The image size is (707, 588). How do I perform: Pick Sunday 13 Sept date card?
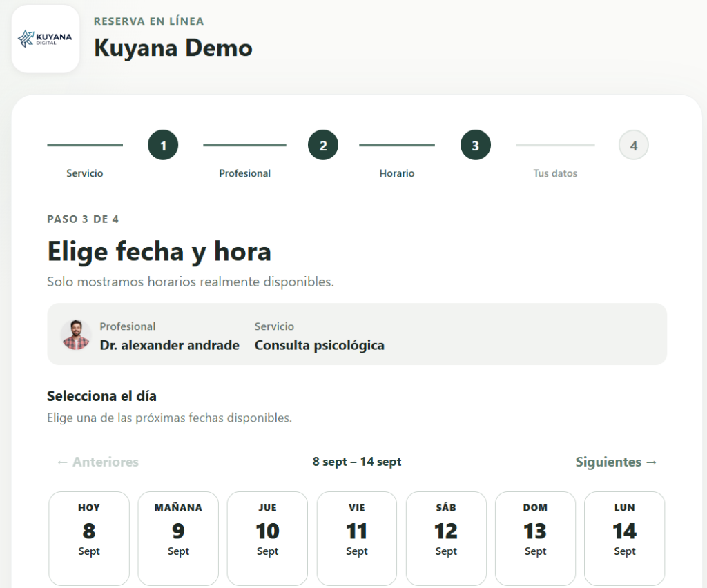[x=535, y=538]
